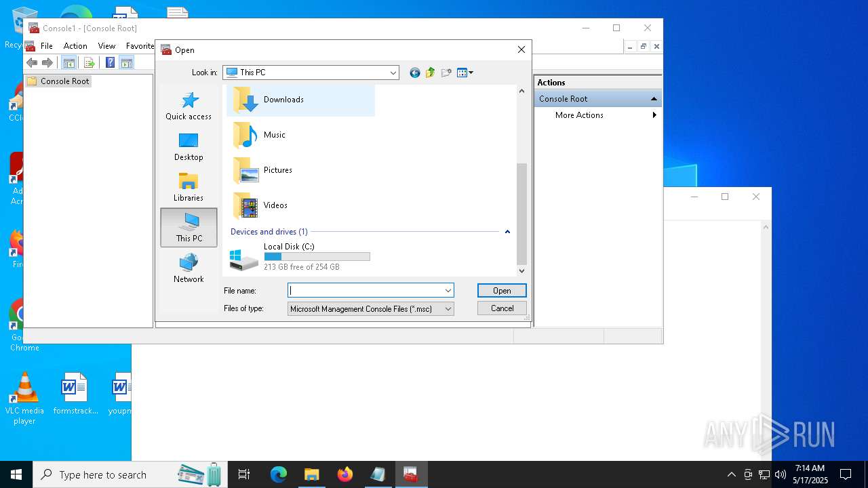Select the Downloads folder

coord(300,100)
